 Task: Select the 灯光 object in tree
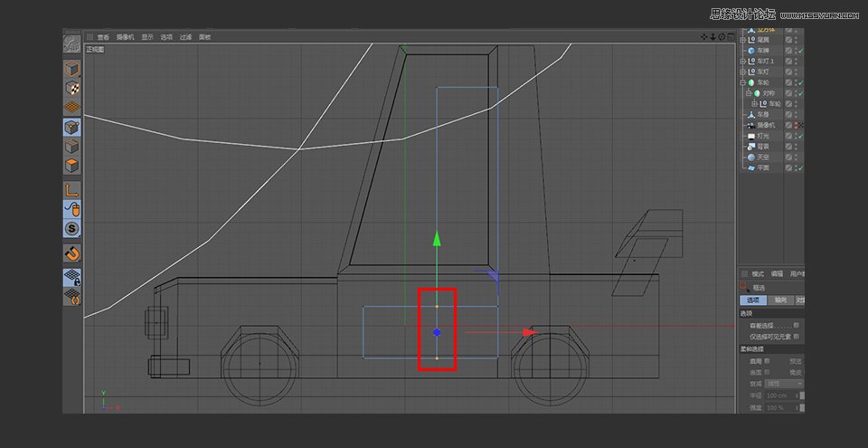click(763, 136)
